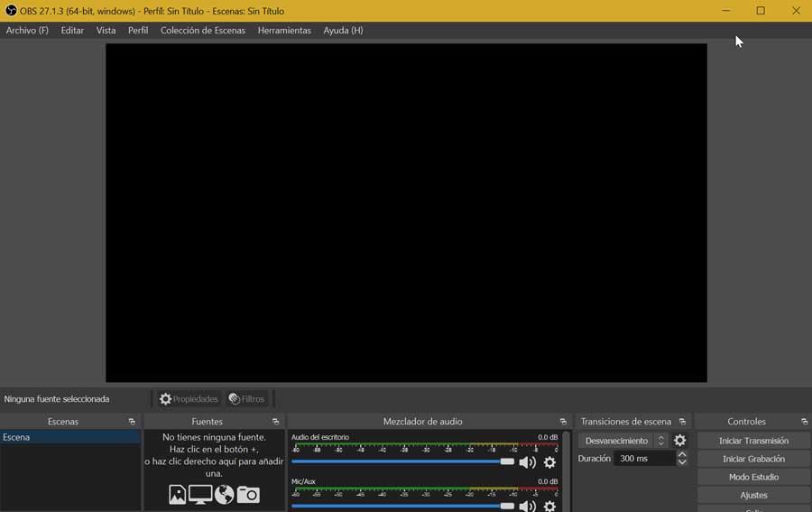Open transition properties gear icon
Screen dimensions: 812x512
coord(680,441)
